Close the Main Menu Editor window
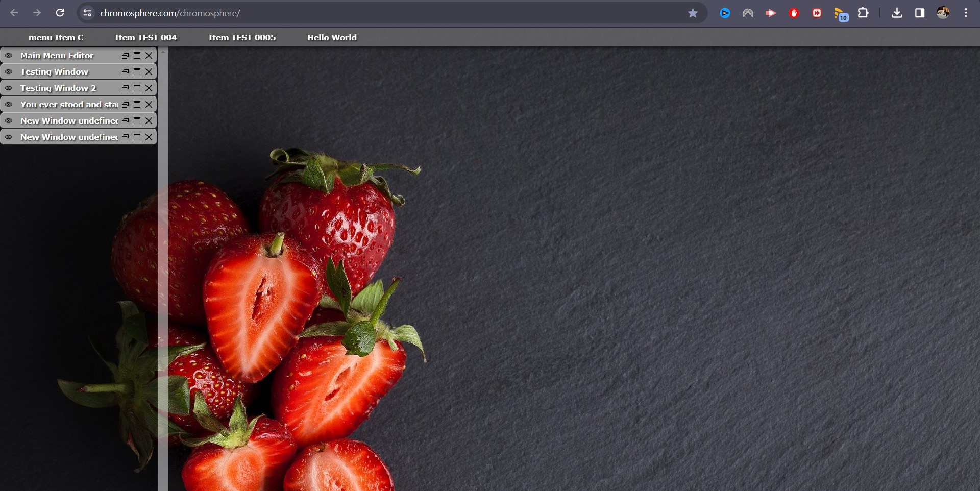 [149, 55]
